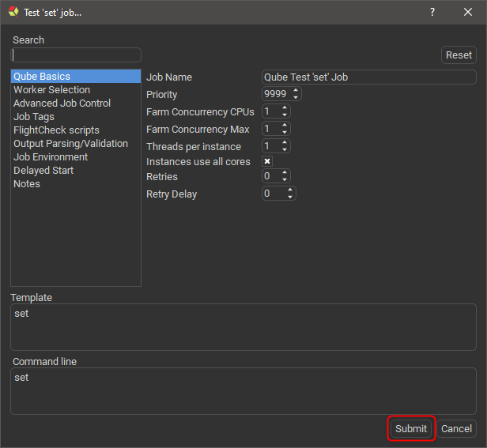
Task: Click the Qube app icon in title bar
Action: (x=13, y=12)
